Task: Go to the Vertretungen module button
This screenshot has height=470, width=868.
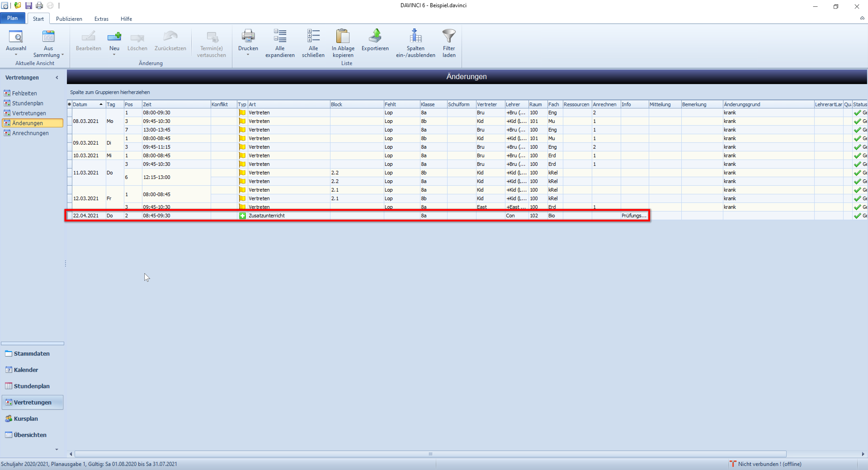Action: 32,402
